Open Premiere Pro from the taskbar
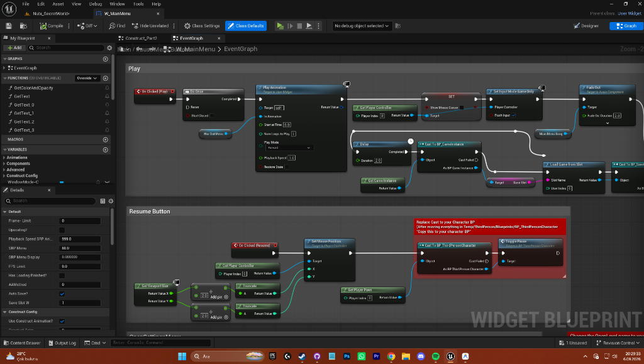This screenshot has height=364, width=644. [x=376, y=356]
